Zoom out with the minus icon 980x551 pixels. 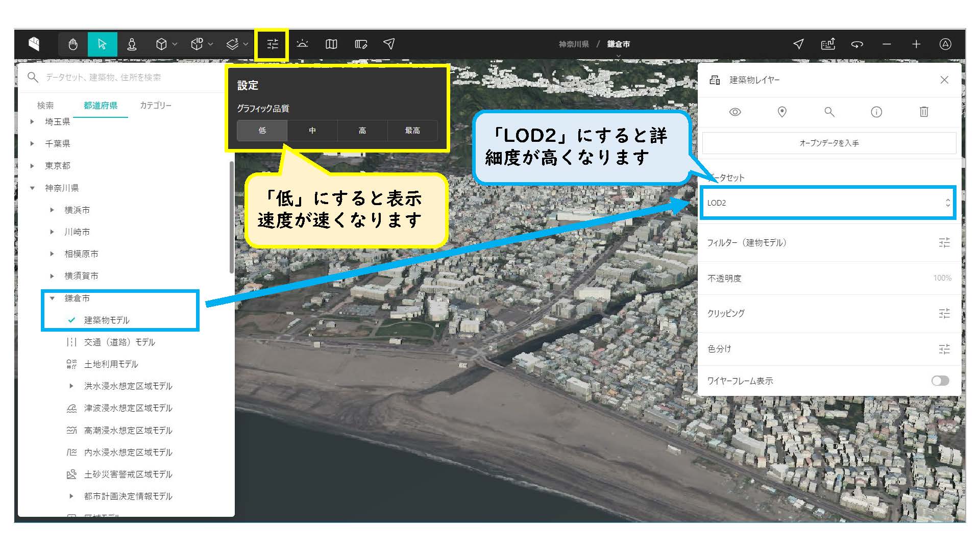(x=887, y=44)
